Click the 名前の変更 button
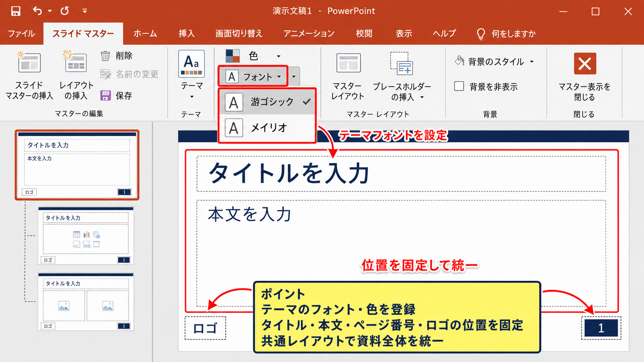The width and height of the screenshot is (644, 362). (x=129, y=74)
